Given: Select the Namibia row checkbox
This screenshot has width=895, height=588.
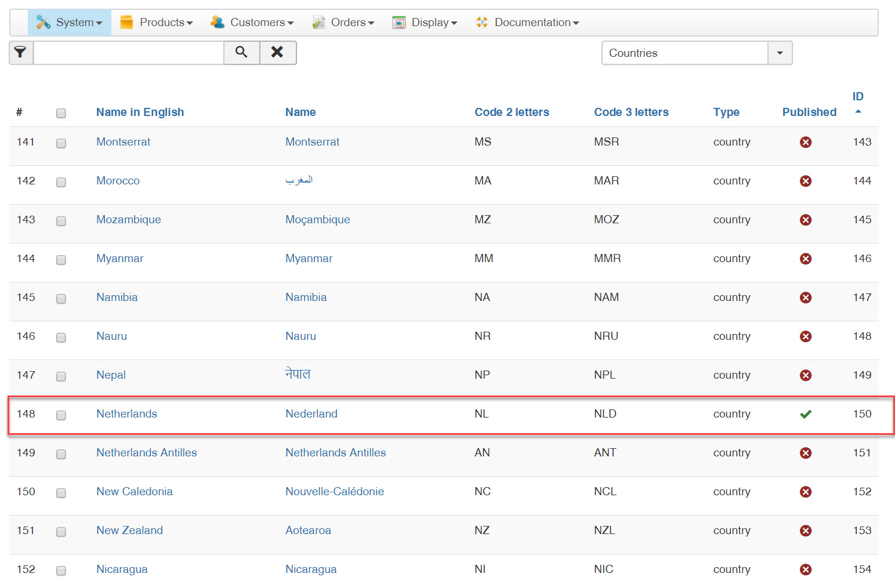Looking at the screenshot, I should pyautogui.click(x=61, y=299).
